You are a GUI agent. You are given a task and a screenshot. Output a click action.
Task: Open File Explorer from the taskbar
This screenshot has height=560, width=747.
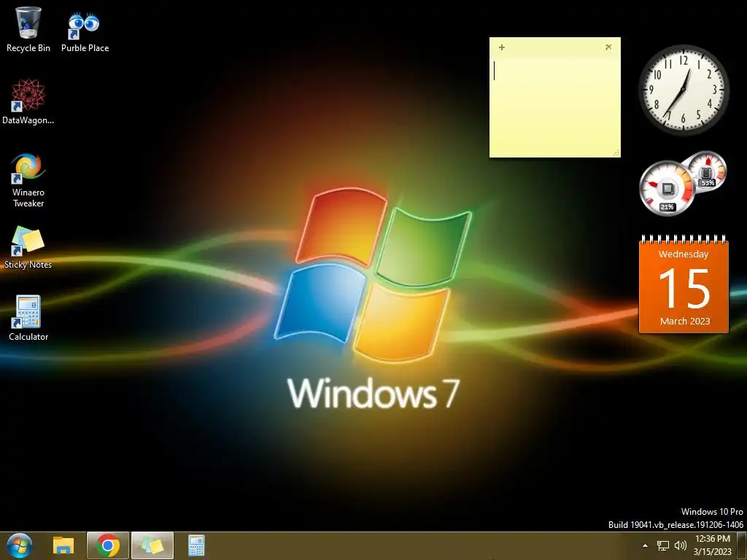click(x=63, y=545)
